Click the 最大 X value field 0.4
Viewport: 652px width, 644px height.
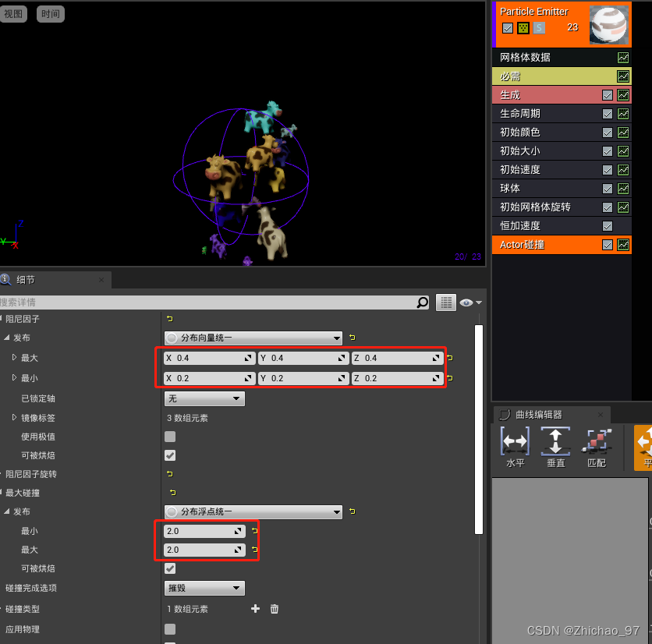(x=210, y=358)
